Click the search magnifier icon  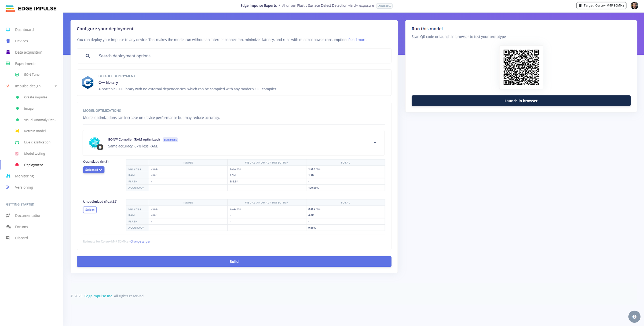point(88,56)
